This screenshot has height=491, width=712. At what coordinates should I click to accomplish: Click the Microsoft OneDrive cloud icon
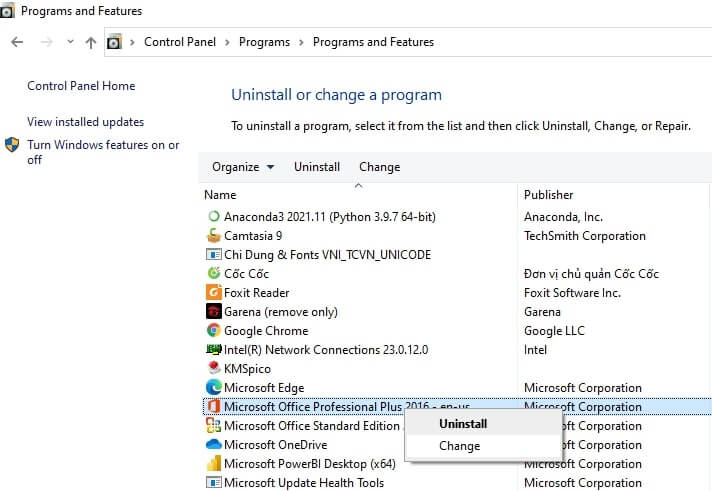point(213,444)
